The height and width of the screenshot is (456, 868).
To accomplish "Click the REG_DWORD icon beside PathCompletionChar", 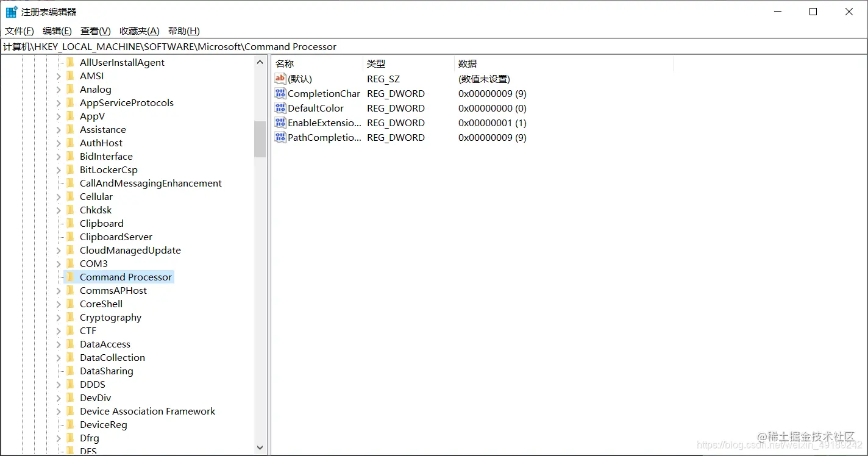I will click(x=280, y=137).
